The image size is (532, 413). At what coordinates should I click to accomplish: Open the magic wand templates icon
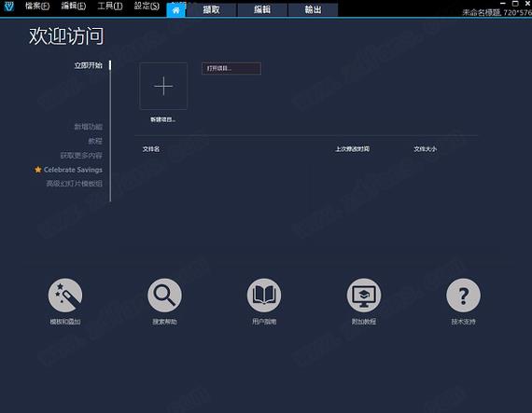click(x=65, y=296)
